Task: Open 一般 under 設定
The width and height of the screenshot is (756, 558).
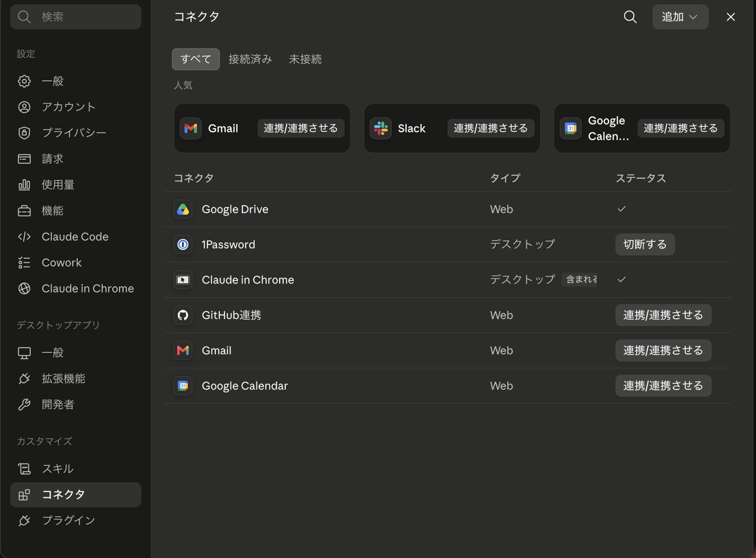Action: [x=76, y=81]
